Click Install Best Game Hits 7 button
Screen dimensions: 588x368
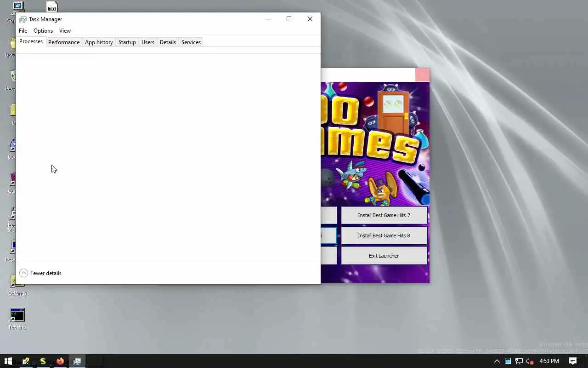point(384,215)
